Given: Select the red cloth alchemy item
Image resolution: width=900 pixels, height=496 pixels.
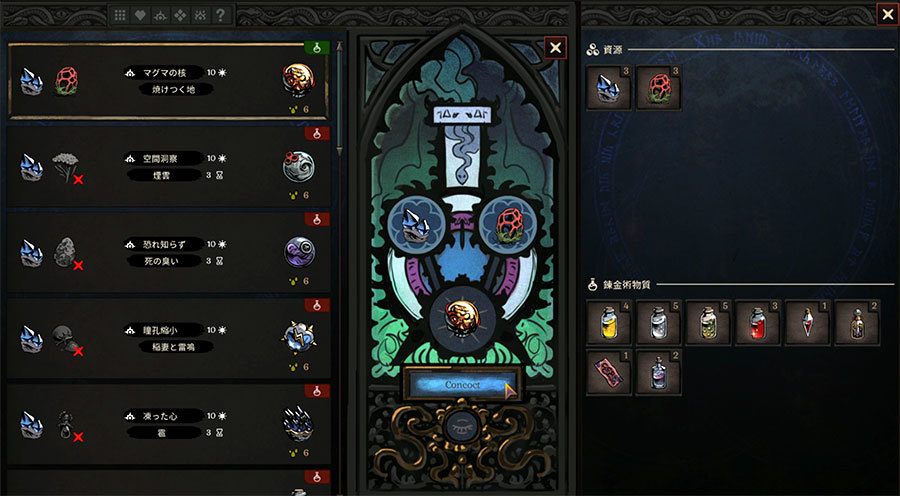Looking at the screenshot, I should (x=608, y=372).
